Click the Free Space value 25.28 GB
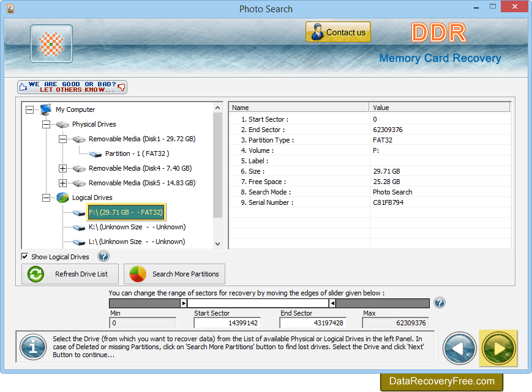Viewport: 532px width, 392px height. [x=440, y=182]
